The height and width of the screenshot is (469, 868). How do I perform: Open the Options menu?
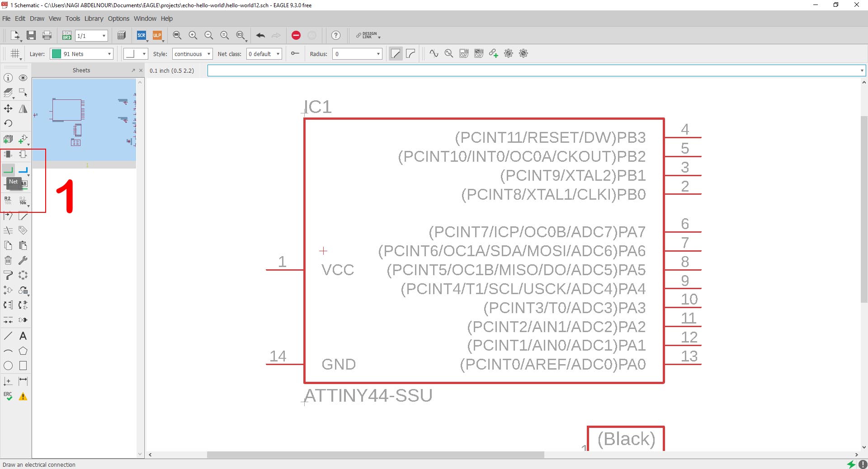click(x=118, y=19)
